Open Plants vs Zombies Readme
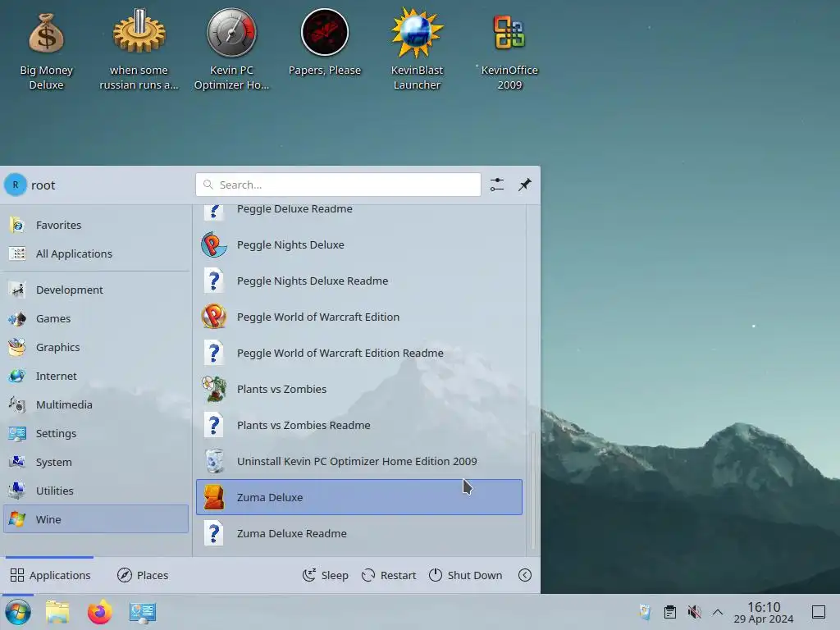This screenshot has height=630, width=840. pyautogui.click(x=359, y=426)
